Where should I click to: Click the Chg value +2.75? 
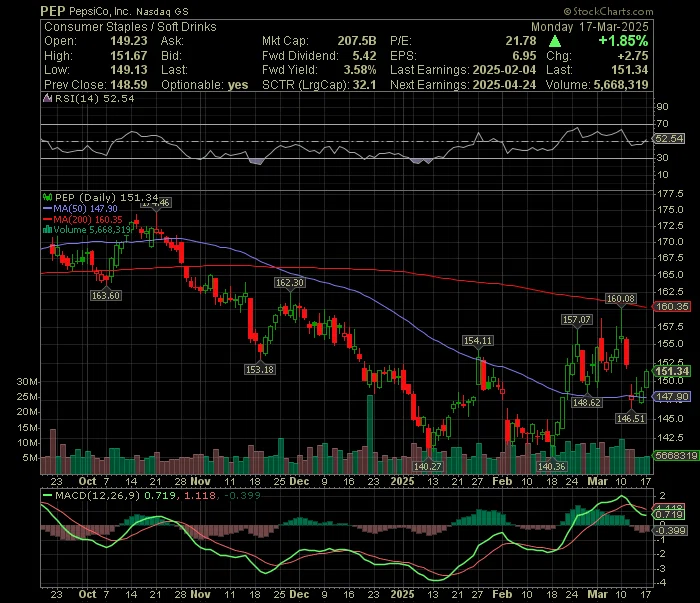point(633,56)
